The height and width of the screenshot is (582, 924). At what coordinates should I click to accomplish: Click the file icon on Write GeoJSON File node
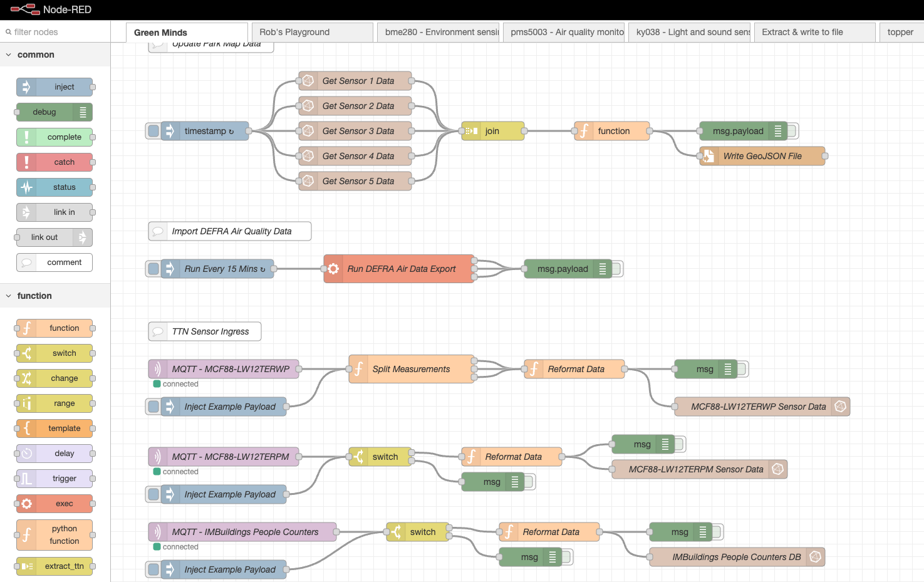coord(709,156)
